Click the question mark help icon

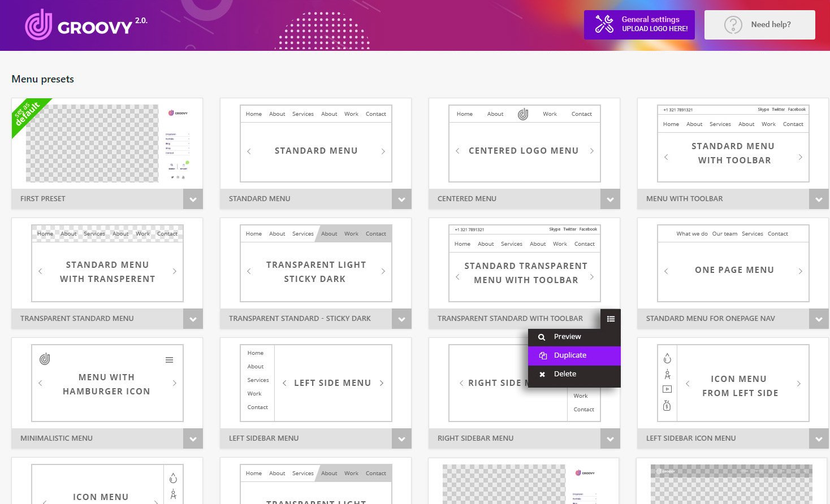(x=733, y=25)
